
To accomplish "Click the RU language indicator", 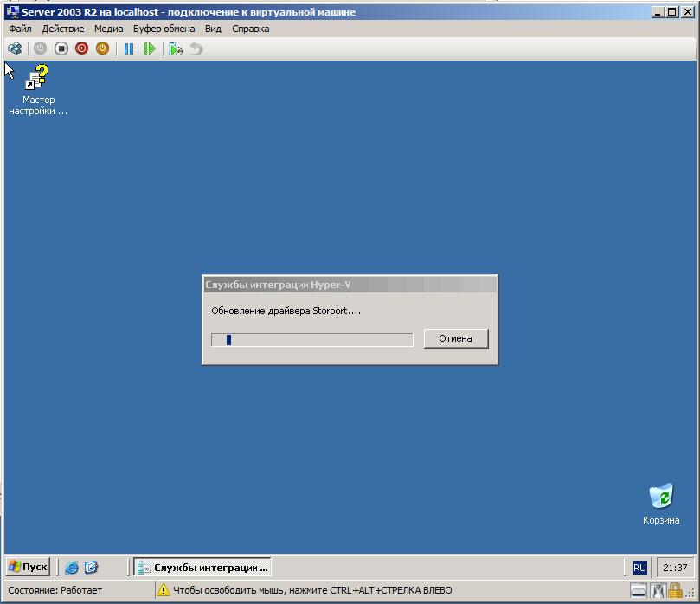I will point(639,568).
